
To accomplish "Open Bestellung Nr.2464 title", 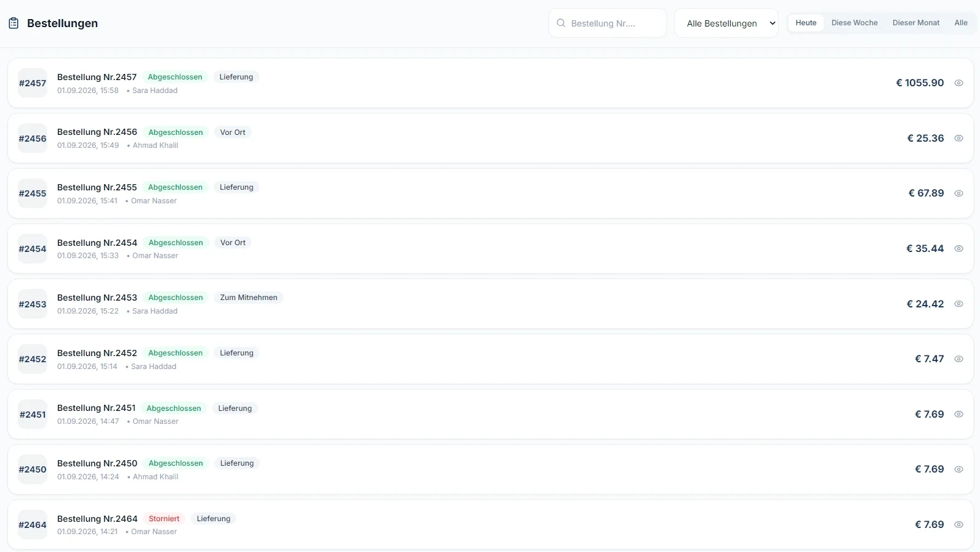I will coord(97,519).
